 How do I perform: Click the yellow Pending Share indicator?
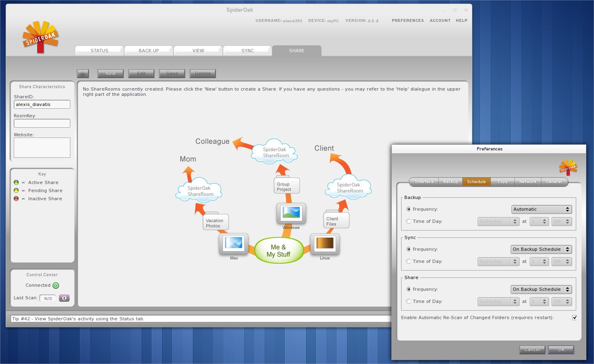click(x=16, y=190)
